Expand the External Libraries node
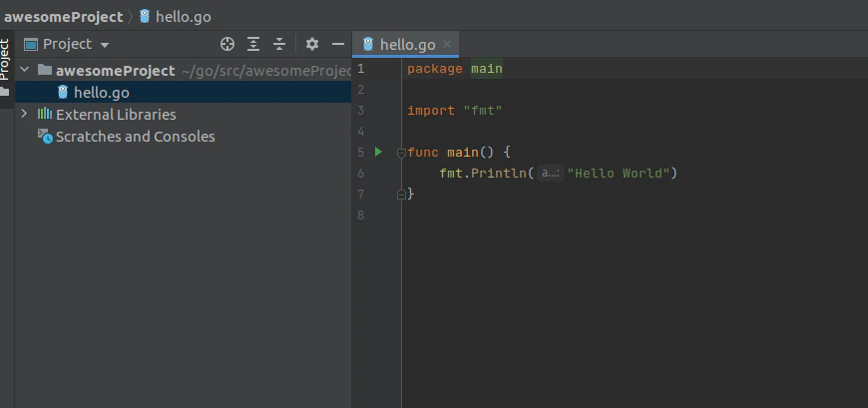 (24, 114)
